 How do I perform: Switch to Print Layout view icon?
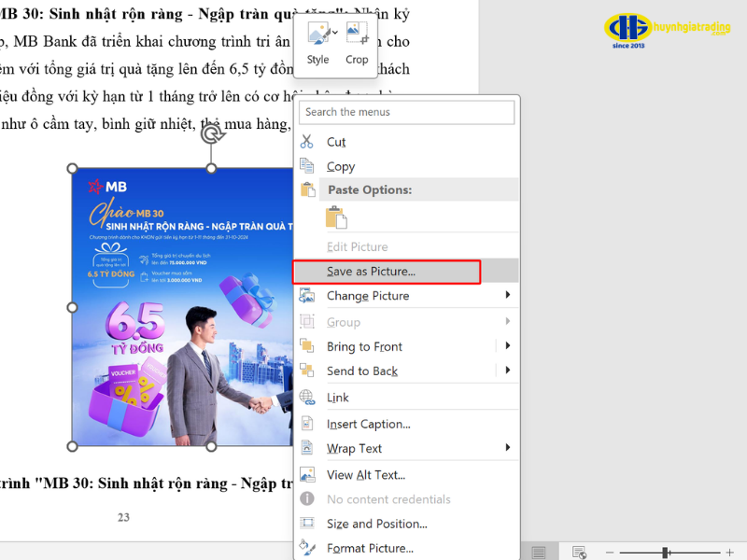click(539, 553)
